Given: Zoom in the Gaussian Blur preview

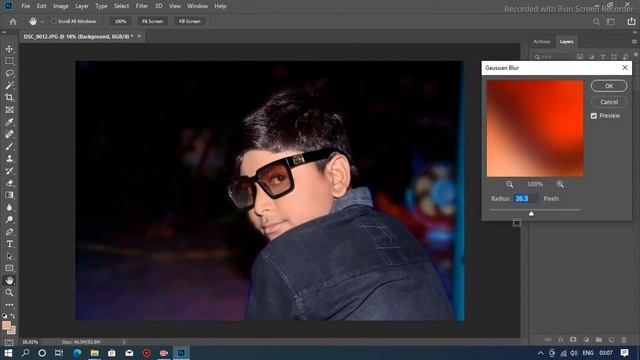Looking at the screenshot, I should pos(560,184).
